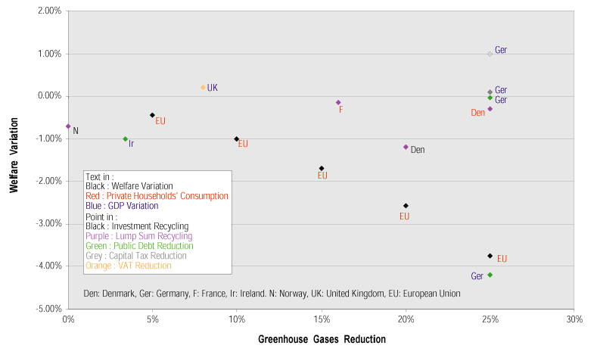This screenshot has width=594, height=364.
Task: Select the 'Green : Public Debt Reduction' legend entry
Action: [139, 245]
